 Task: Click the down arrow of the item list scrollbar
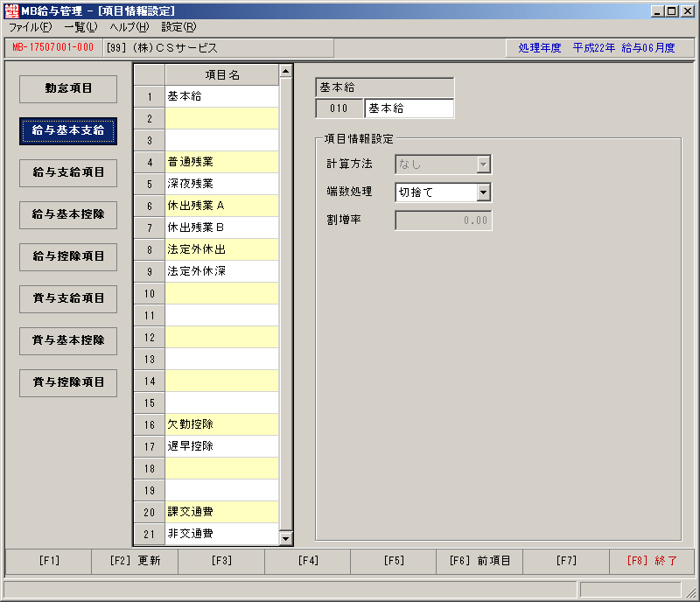[x=286, y=538]
